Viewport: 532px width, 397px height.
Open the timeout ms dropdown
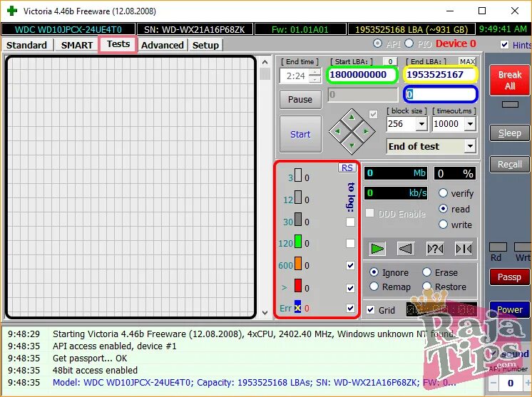point(470,124)
